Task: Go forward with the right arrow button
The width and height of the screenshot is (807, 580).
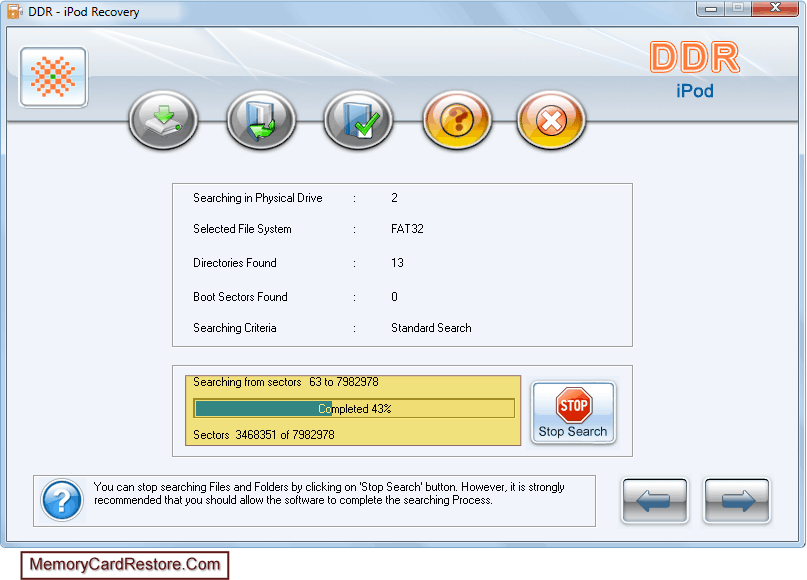Action: click(736, 500)
